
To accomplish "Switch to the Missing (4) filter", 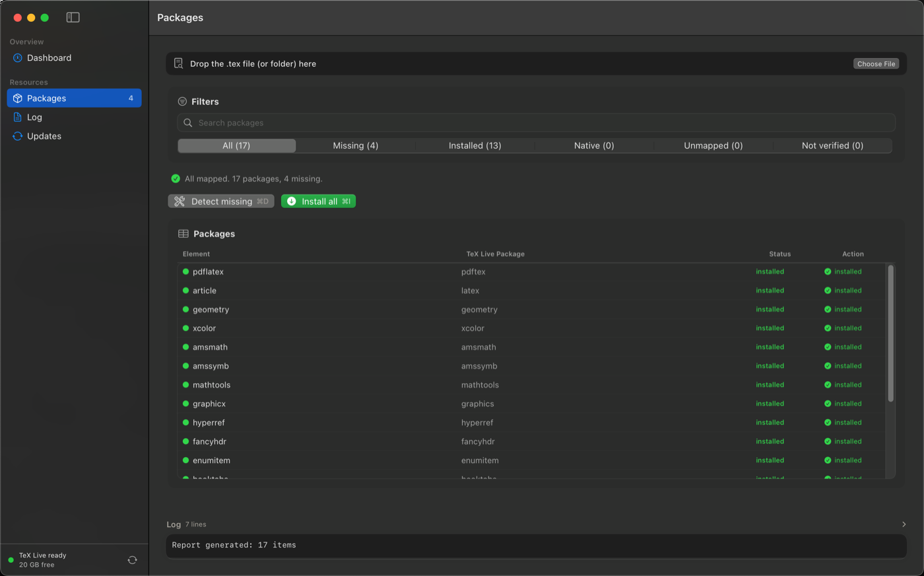I will 356,145.
